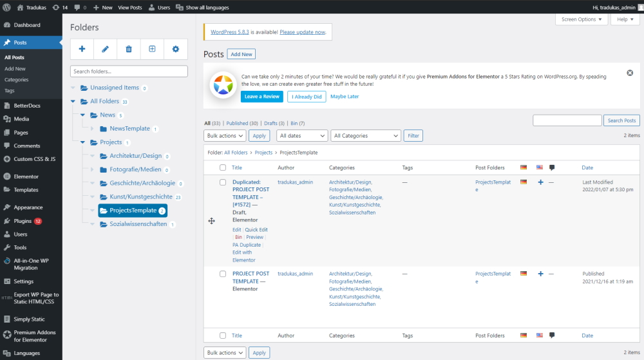644x360 pixels.
Task: Select the Unassigned Items folder
Action: [114, 88]
